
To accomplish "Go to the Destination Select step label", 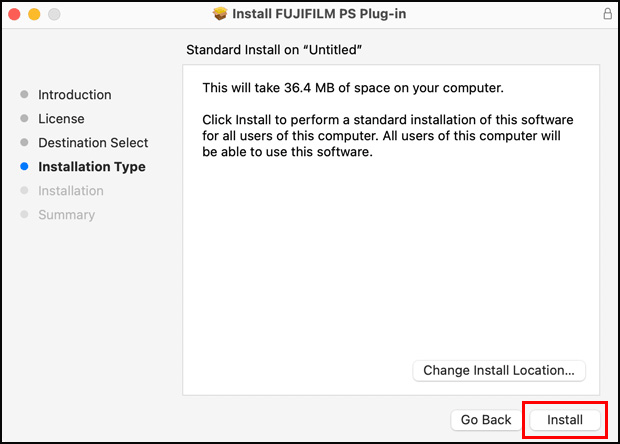I will [x=93, y=143].
